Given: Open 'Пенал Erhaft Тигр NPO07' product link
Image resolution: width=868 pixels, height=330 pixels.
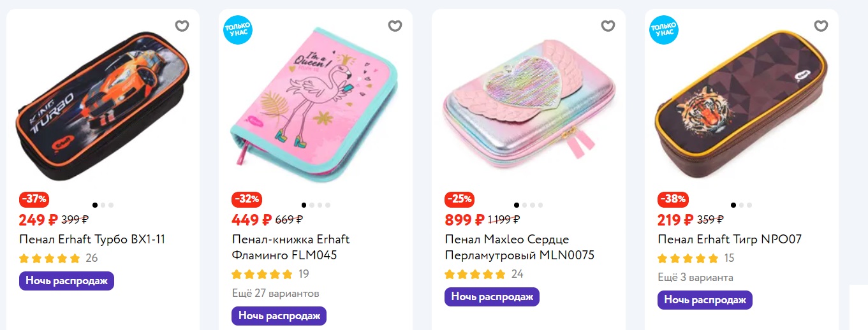Looking at the screenshot, I should click(729, 240).
